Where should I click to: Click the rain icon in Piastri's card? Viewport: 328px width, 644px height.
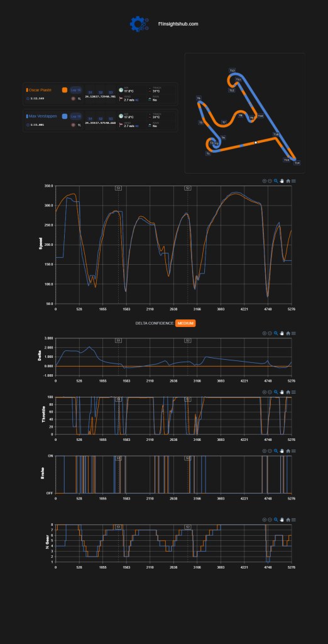click(x=150, y=99)
